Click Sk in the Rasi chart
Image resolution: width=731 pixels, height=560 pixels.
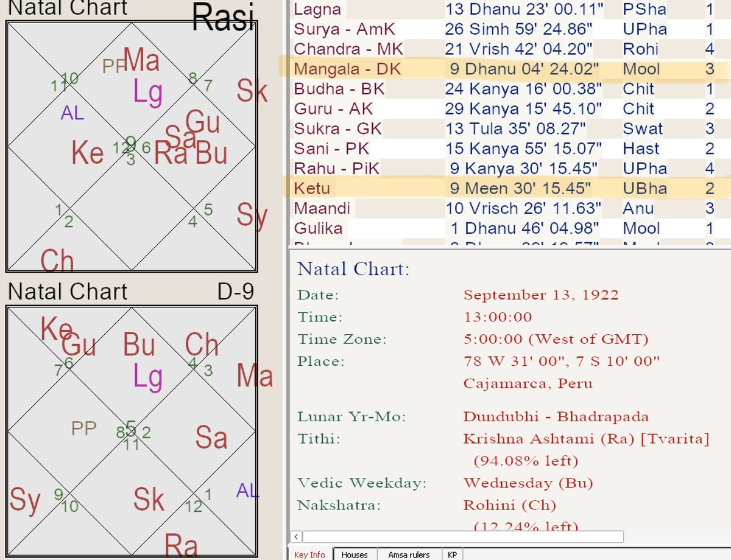[x=252, y=91]
